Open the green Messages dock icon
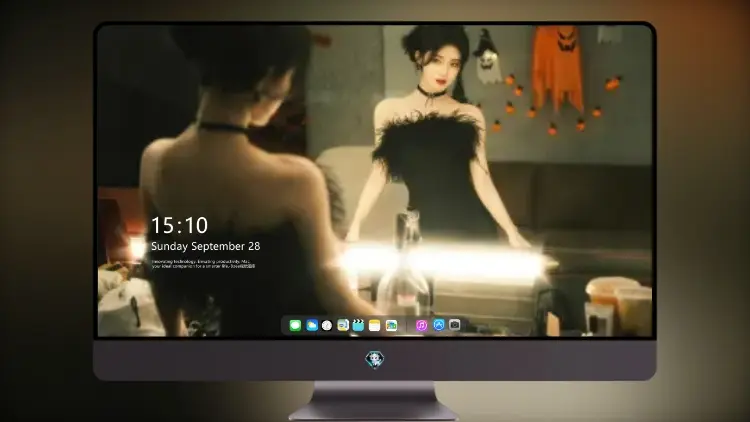 [295, 325]
